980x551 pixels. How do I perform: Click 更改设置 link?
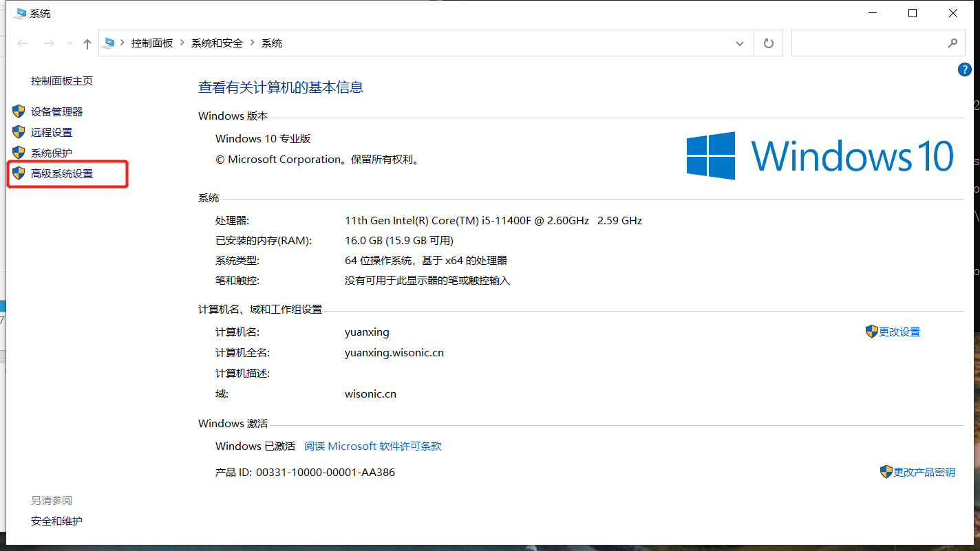point(899,332)
